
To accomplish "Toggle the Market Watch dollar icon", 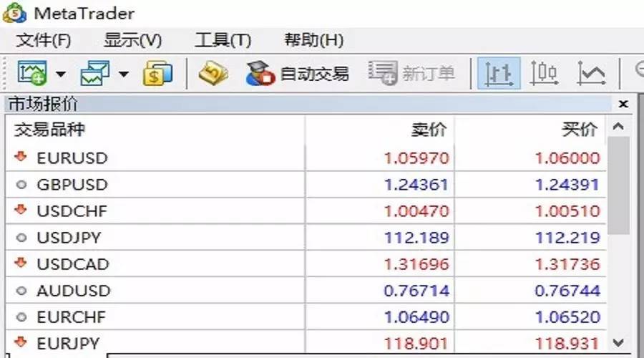I will tap(157, 74).
